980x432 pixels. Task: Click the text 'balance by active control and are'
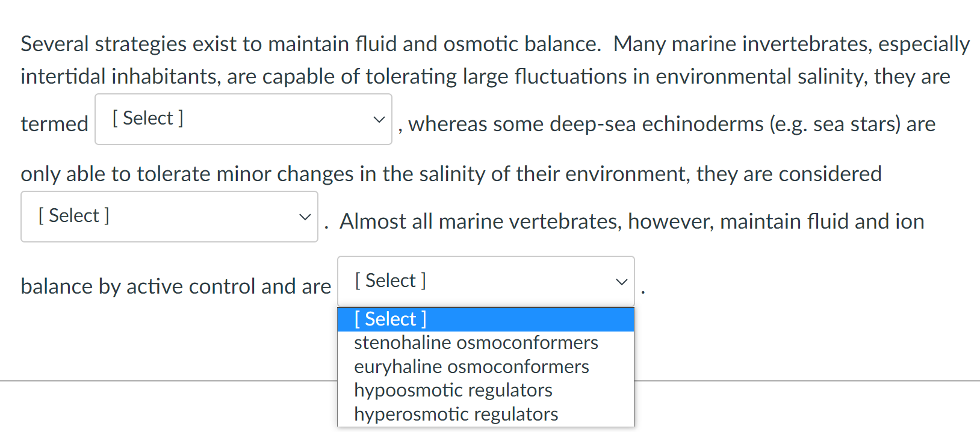[176, 286]
